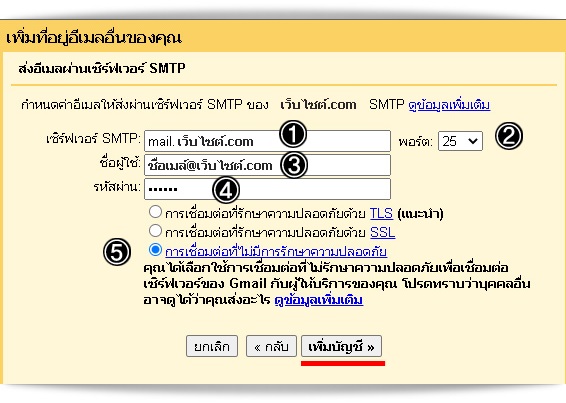Select the TLS secured connection radio

(155, 212)
